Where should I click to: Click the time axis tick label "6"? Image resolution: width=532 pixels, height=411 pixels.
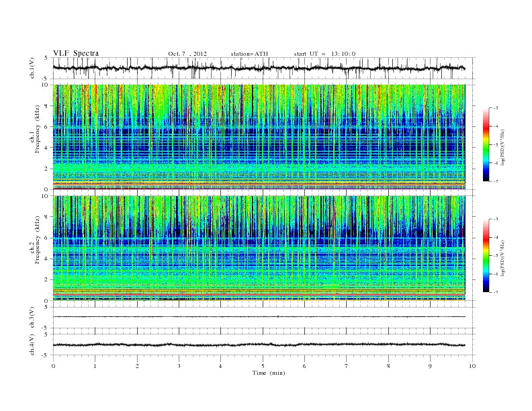pos(304,366)
